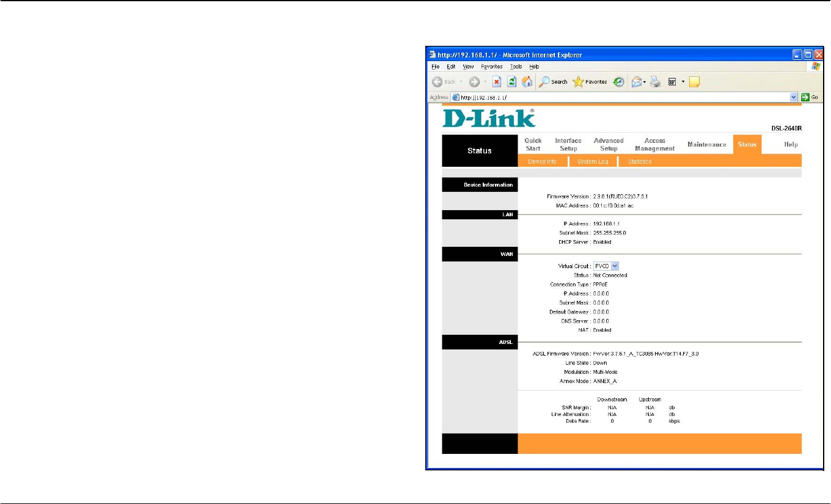The height and width of the screenshot is (504, 831).
Task: Click the address bar URL field
Action: pyautogui.click(x=624, y=97)
